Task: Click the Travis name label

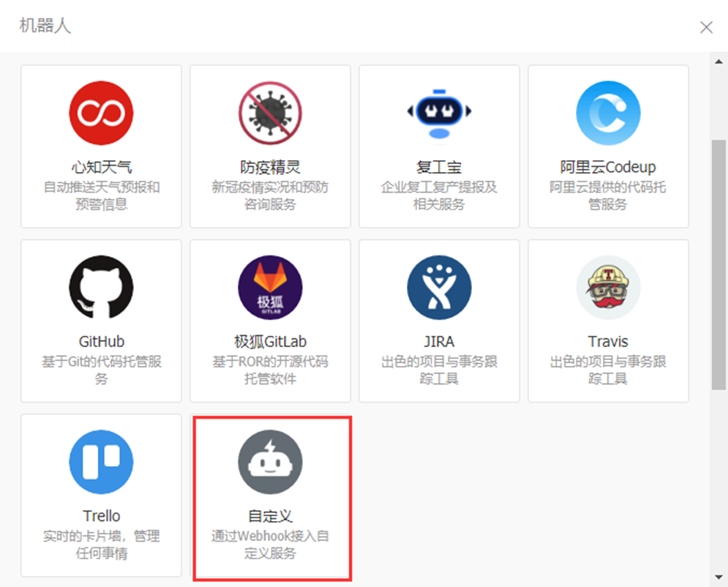Action: (x=608, y=341)
